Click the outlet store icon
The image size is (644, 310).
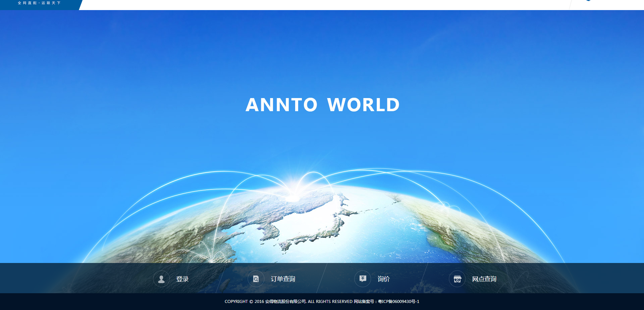click(x=457, y=279)
